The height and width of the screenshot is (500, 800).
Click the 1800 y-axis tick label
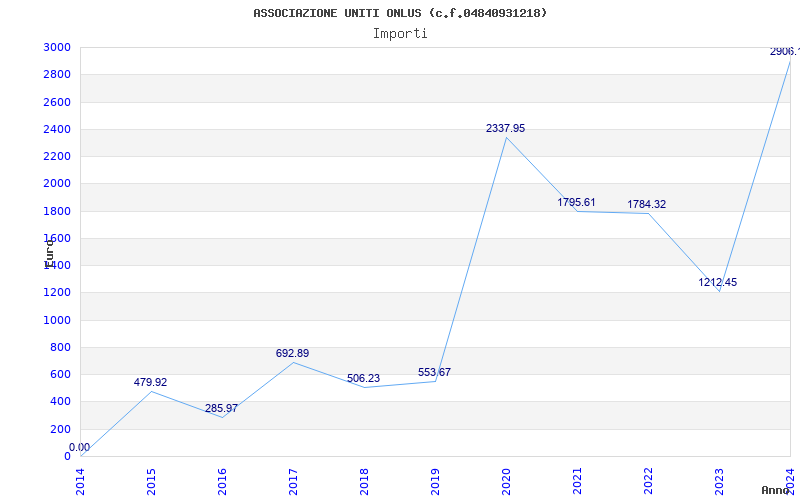pyautogui.click(x=57, y=211)
